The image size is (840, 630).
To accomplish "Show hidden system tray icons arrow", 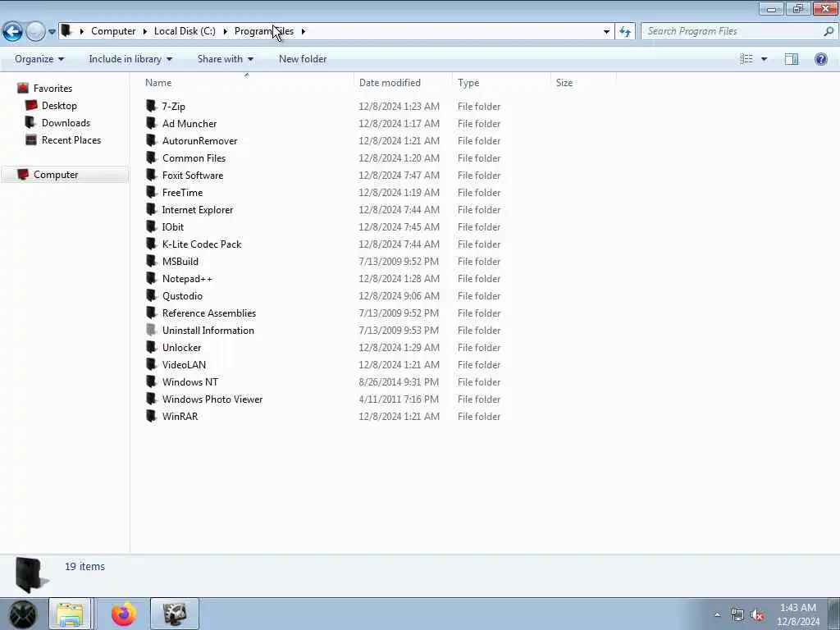I will click(x=717, y=615).
